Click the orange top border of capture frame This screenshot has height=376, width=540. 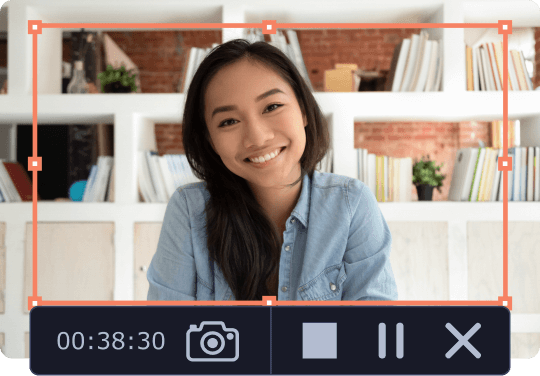pos(152,26)
